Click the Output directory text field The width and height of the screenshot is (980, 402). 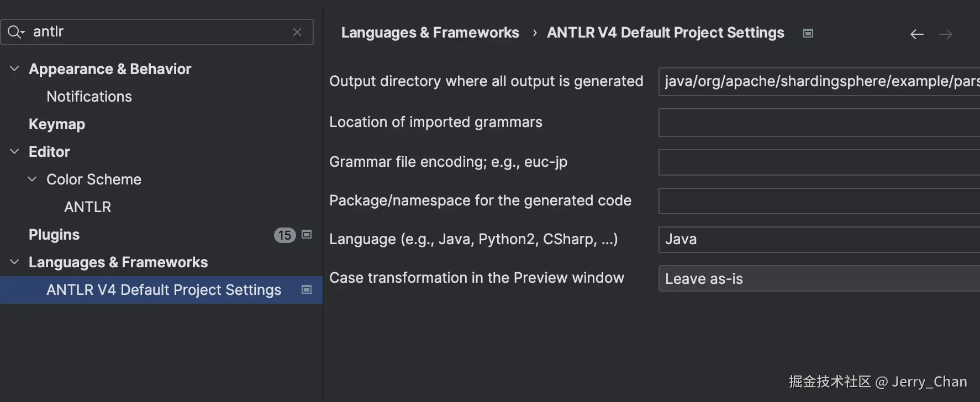pos(819,82)
